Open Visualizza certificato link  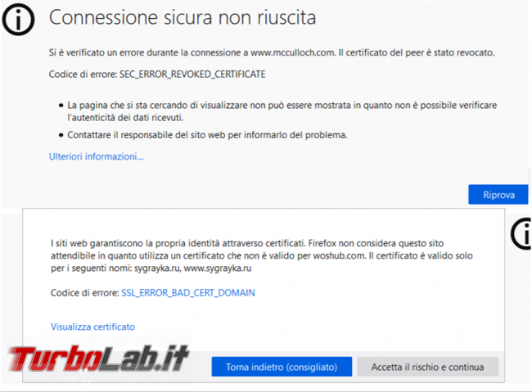pyautogui.click(x=92, y=327)
